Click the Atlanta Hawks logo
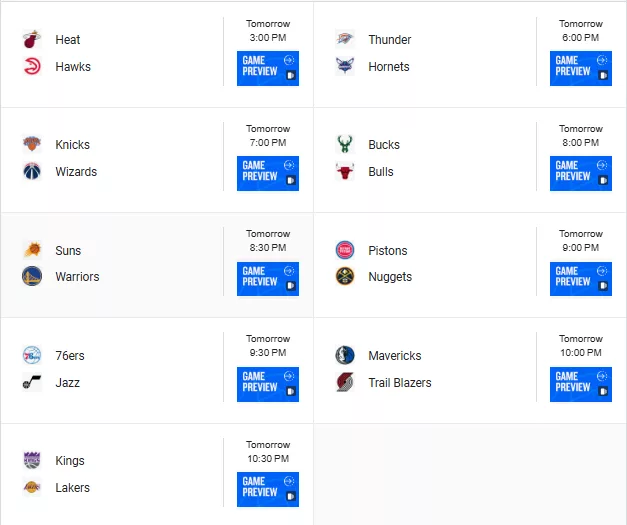Screen dimensions: 627x525 pos(32,66)
